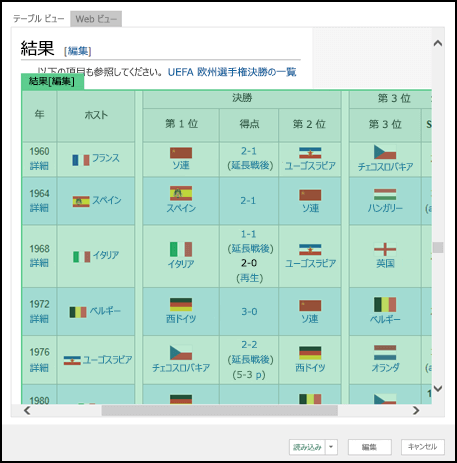Click the scroll up arrow of vertical scrollbar
The width and height of the screenshot is (457, 463).
(x=438, y=43)
